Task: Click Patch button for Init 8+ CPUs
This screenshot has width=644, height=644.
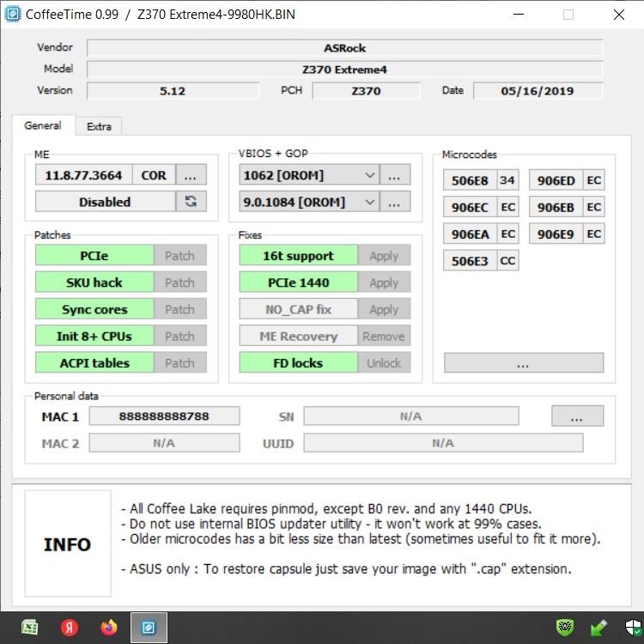Action: 180,336
